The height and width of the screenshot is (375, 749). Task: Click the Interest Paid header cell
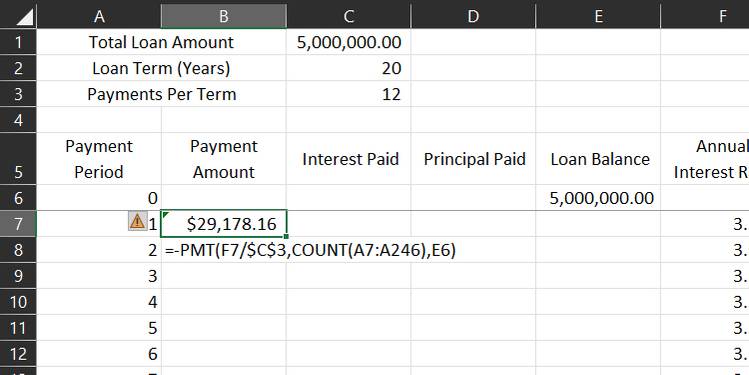tap(349, 159)
